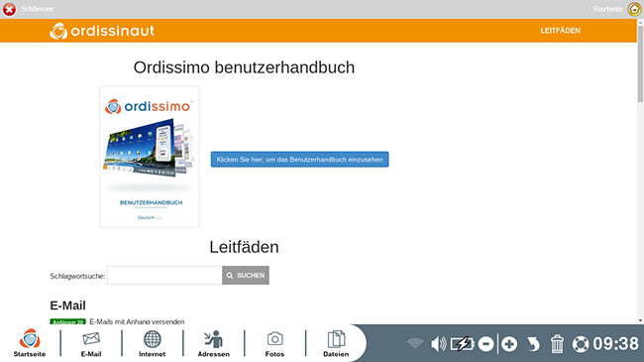
Task: Click the ordissinaut logo in orange header
Action: (x=102, y=31)
